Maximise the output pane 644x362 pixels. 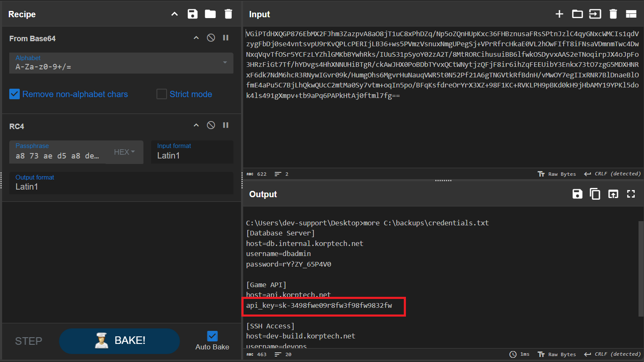(631, 194)
